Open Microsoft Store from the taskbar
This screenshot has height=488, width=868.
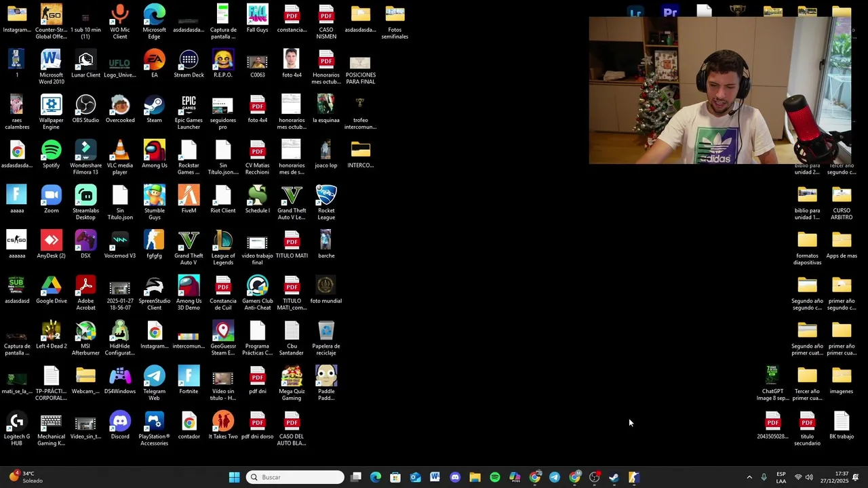coord(395,477)
